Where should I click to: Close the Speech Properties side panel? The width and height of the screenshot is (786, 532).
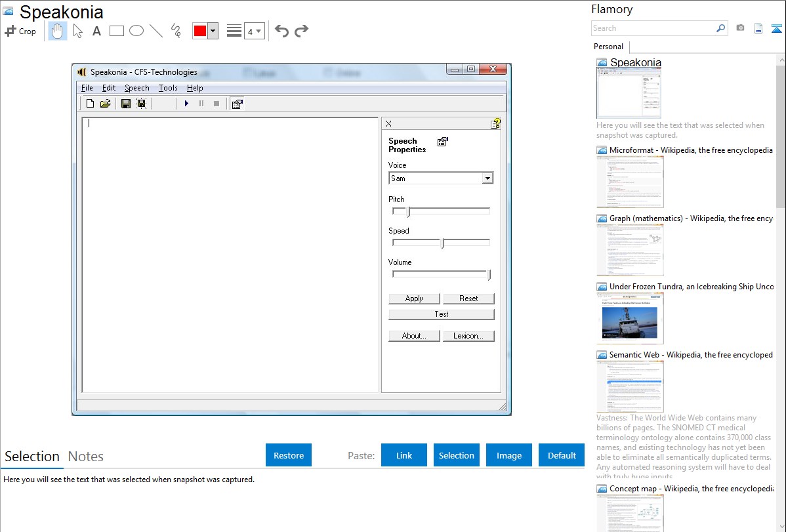coord(388,123)
